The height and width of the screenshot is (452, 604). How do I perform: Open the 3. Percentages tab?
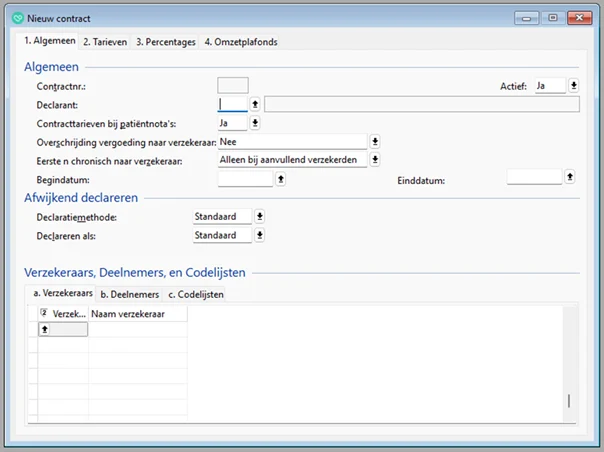tap(165, 42)
